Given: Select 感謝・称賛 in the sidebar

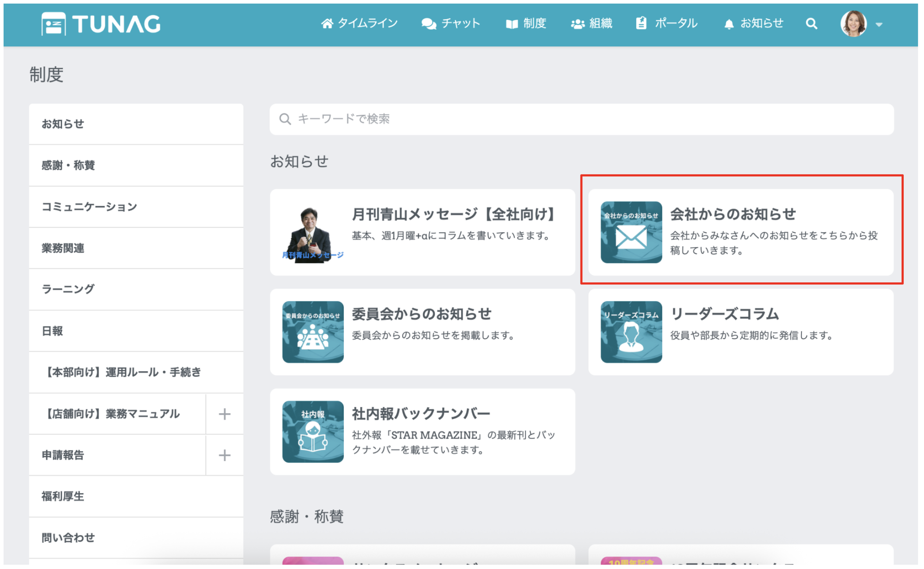Looking at the screenshot, I should pos(68,165).
